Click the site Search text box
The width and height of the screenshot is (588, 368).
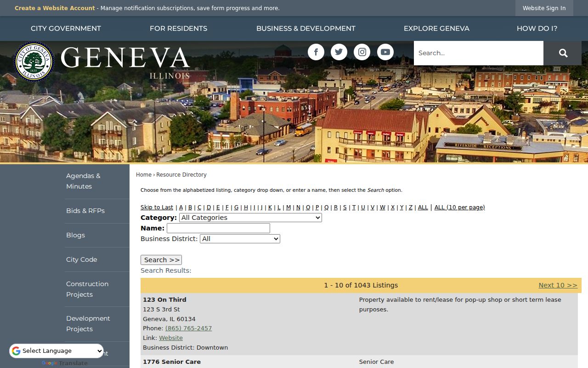[x=478, y=53]
